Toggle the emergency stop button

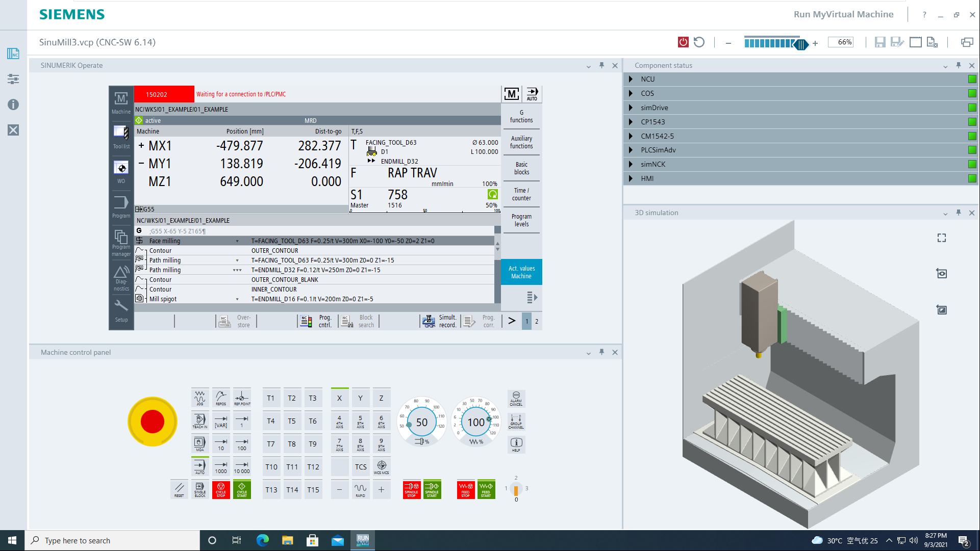tap(152, 422)
